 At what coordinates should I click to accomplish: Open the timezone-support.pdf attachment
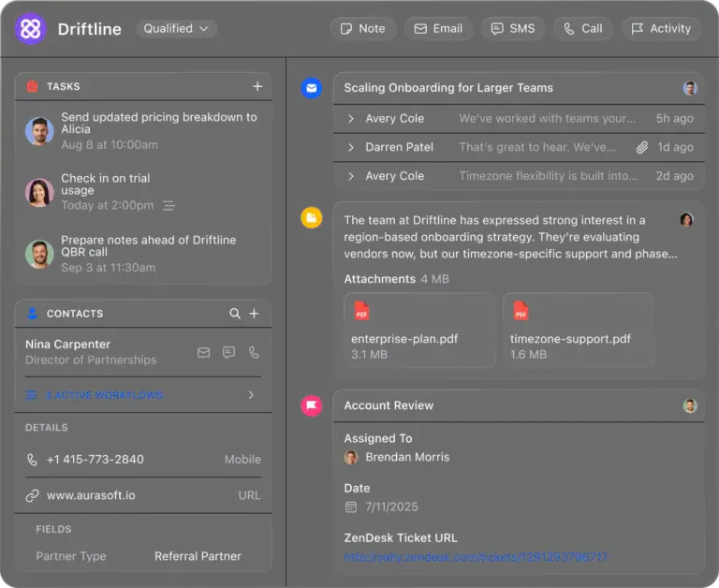point(579,331)
